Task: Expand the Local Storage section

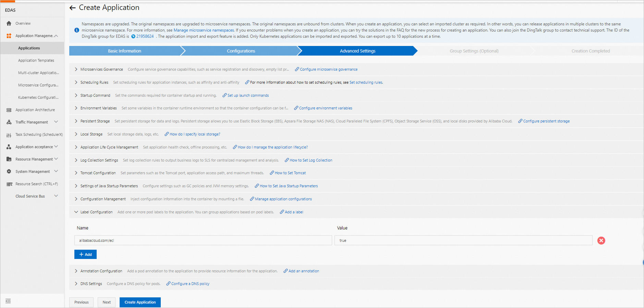Action: tap(76, 134)
